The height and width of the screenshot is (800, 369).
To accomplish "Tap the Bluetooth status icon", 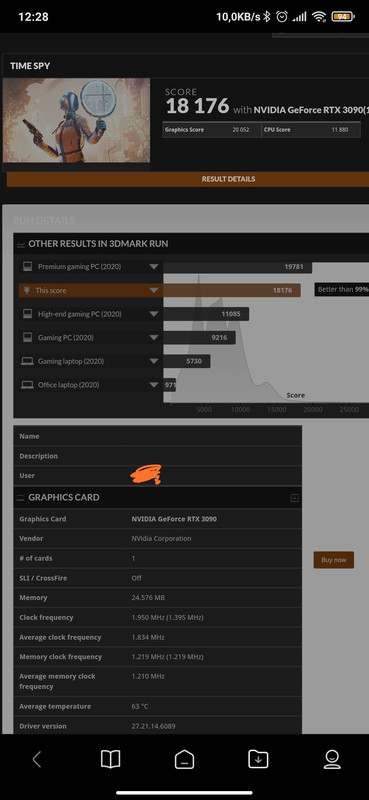I will click(266, 17).
